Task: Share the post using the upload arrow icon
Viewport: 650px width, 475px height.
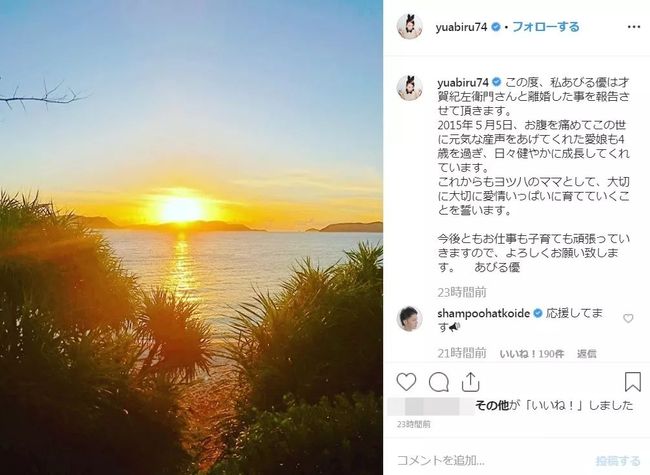Action: (471, 382)
